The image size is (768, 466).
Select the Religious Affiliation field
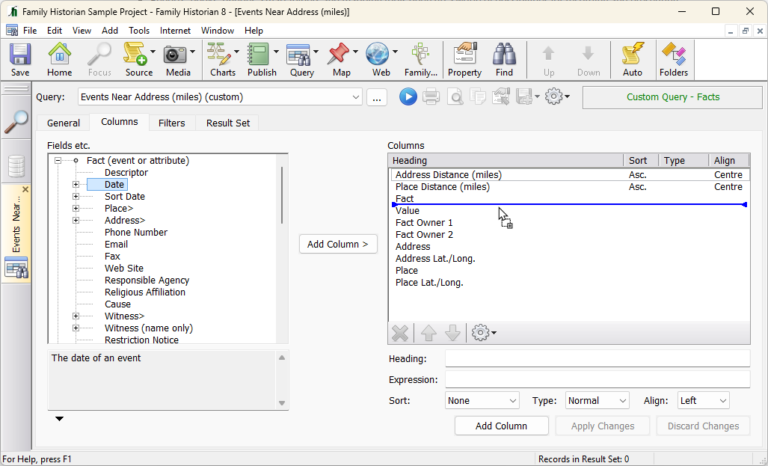(x=145, y=292)
